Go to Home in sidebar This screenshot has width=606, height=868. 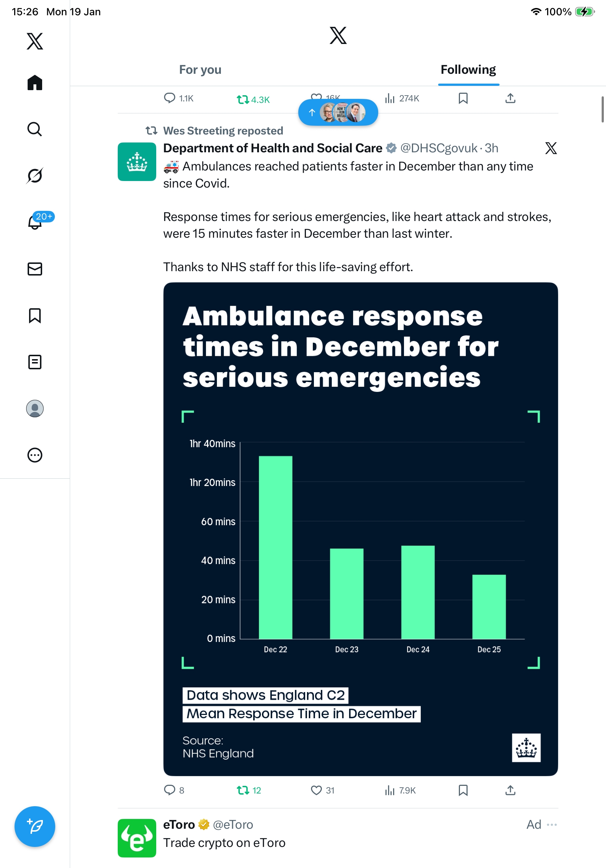(35, 83)
